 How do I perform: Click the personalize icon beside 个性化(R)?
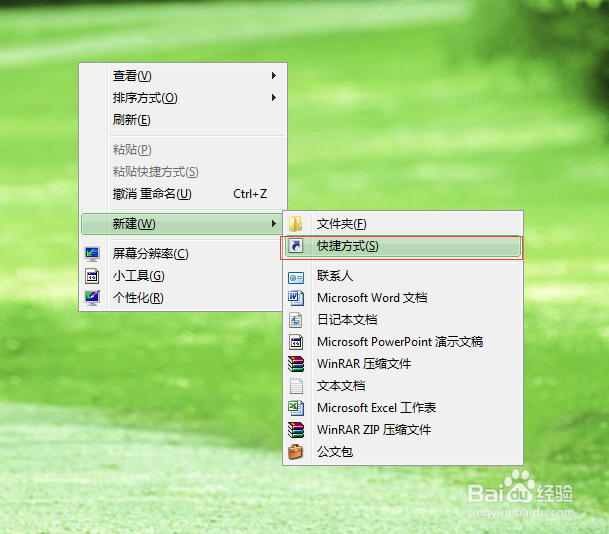point(92,298)
